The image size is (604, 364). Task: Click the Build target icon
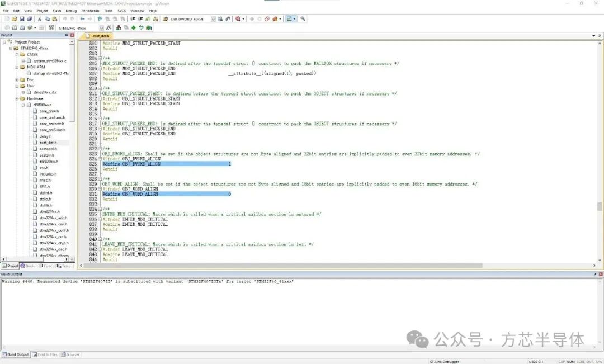coord(14,28)
